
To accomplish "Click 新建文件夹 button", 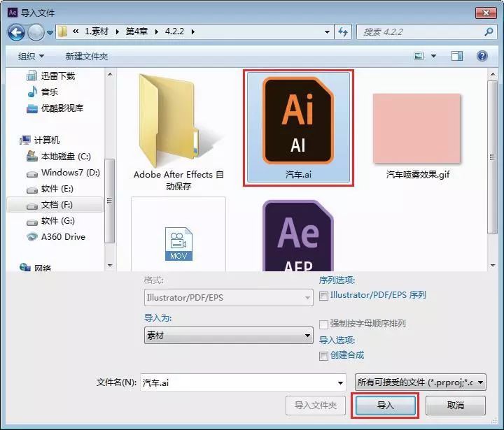I will pyautogui.click(x=87, y=57).
